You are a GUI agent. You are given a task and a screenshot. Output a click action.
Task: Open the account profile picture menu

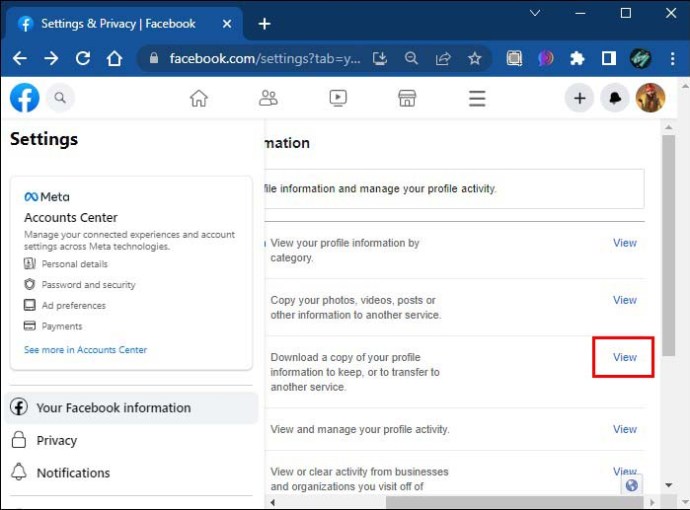pos(650,97)
